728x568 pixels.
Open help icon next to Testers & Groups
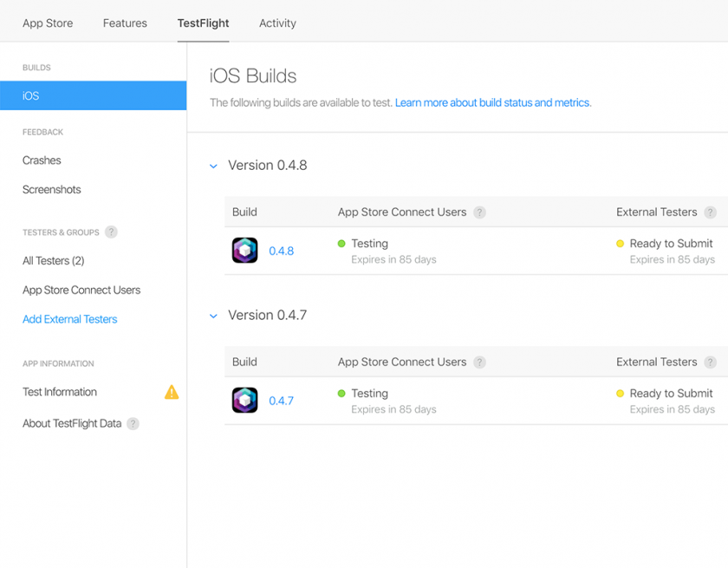111,232
